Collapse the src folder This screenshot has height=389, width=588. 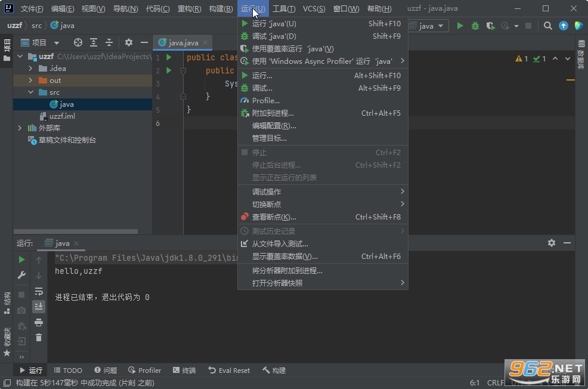pos(30,92)
